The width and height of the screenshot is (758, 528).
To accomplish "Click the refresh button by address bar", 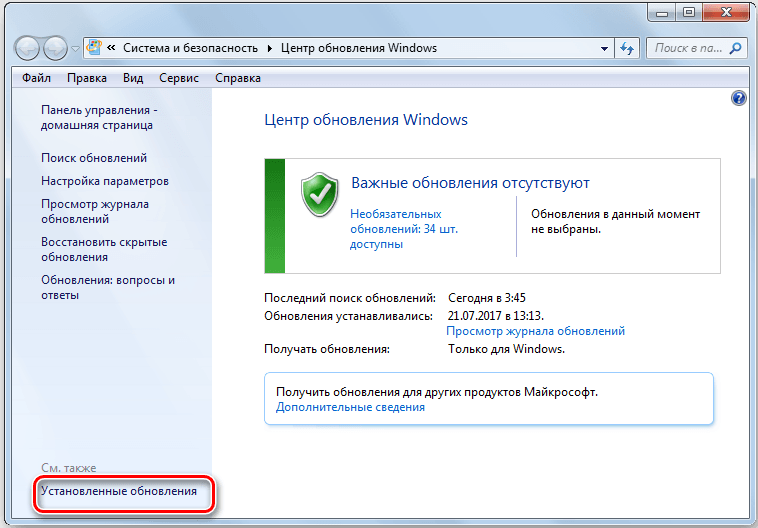I will tap(627, 48).
